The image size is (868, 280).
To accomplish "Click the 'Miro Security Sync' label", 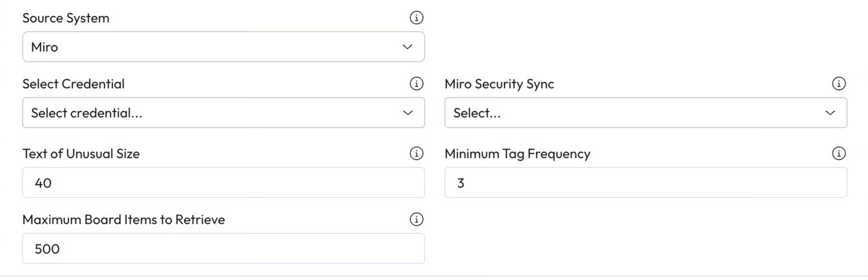I will pos(499,84).
